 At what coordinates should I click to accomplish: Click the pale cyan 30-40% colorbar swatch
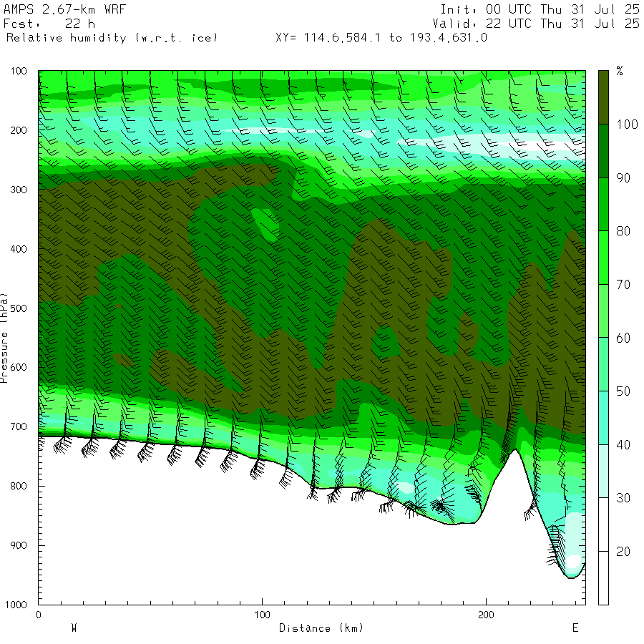603,471
